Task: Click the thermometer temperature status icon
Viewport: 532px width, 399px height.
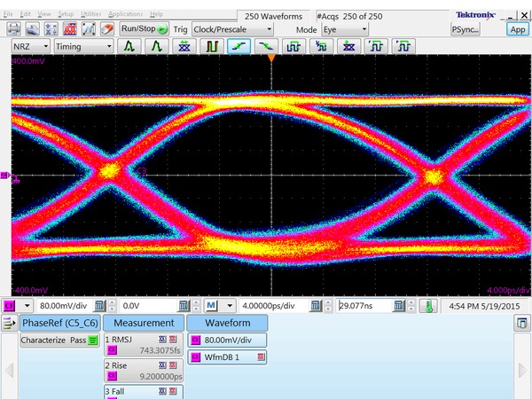Action: (428, 305)
